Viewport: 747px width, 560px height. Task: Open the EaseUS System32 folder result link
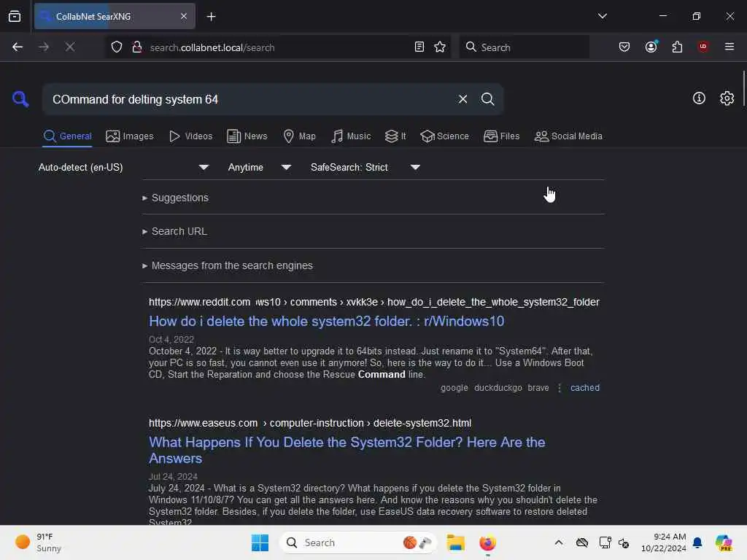pos(347,450)
